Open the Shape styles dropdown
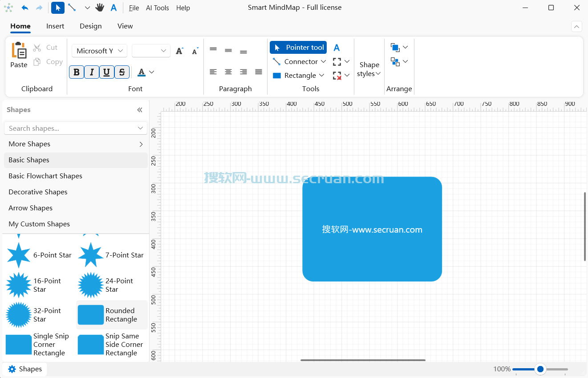 point(369,69)
